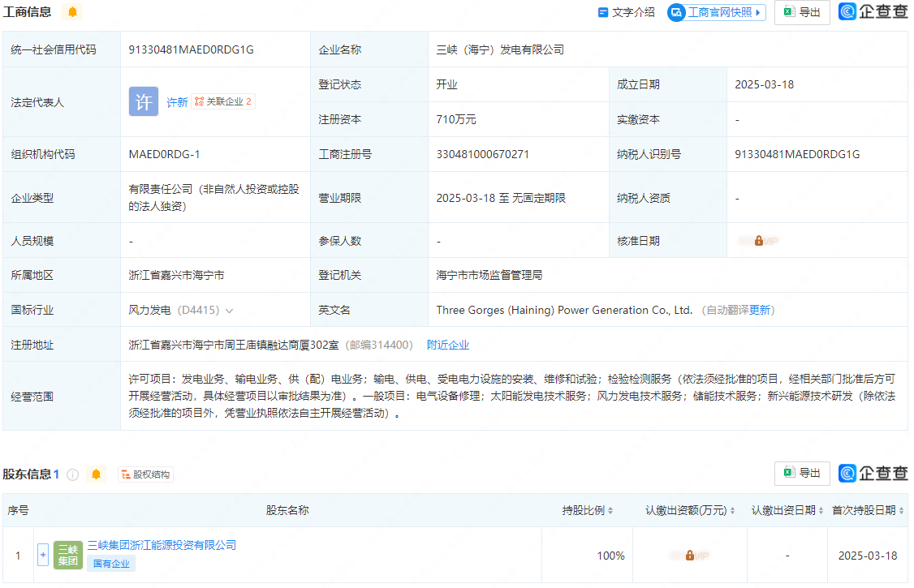Open the 文字介绍 text introduction view
Screen dimensions: 914x588
626,12
